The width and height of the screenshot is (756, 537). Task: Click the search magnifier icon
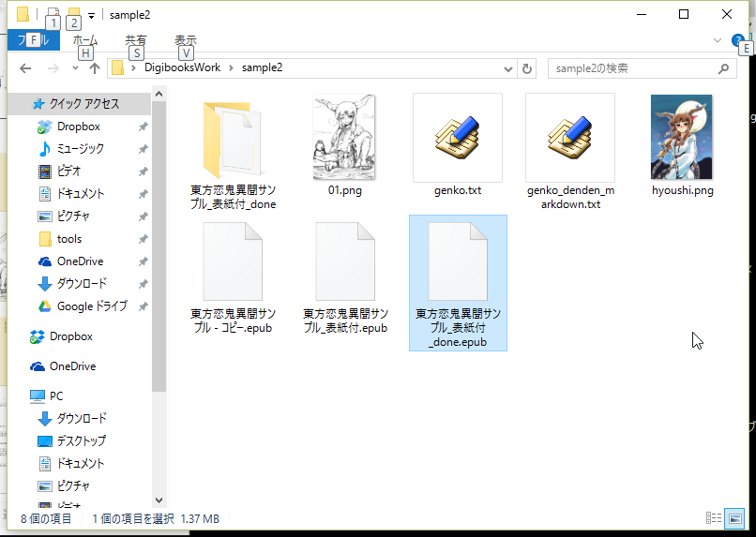pos(723,68)
